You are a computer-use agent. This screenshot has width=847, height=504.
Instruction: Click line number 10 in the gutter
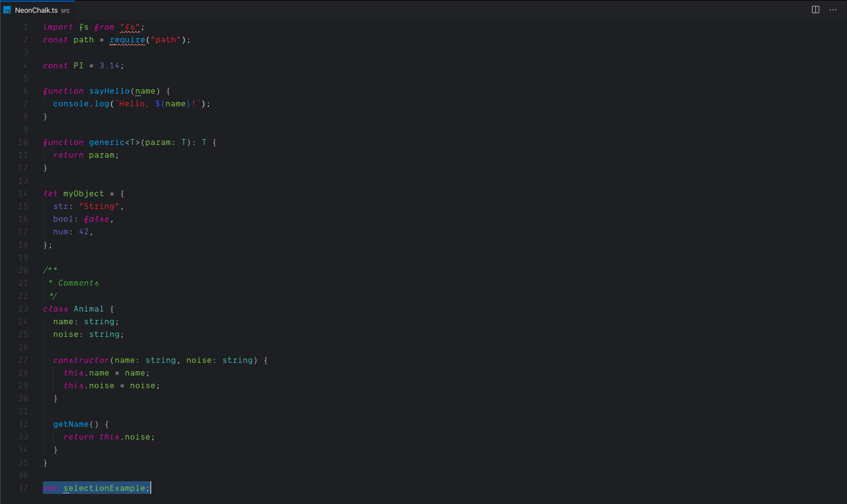[23, 142]
